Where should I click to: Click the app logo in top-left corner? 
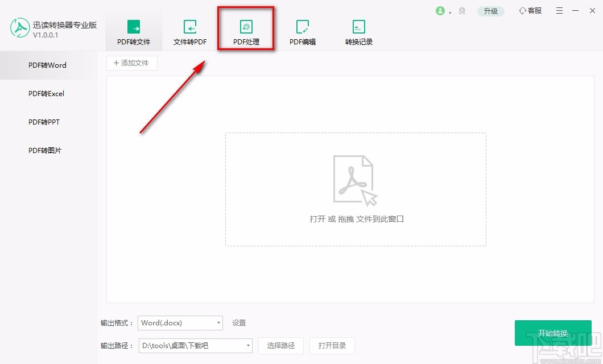20,27
